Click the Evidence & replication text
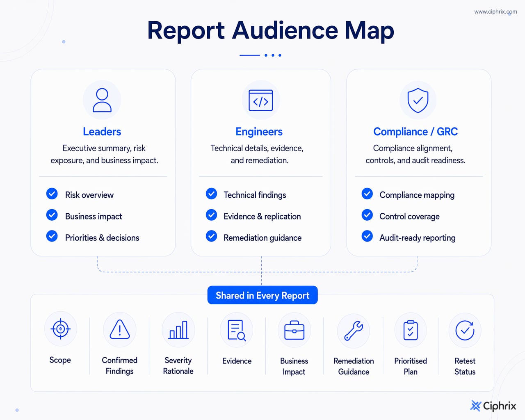This screenshot has width=525, height=420. pyautogui.click(x=262, y=217)
